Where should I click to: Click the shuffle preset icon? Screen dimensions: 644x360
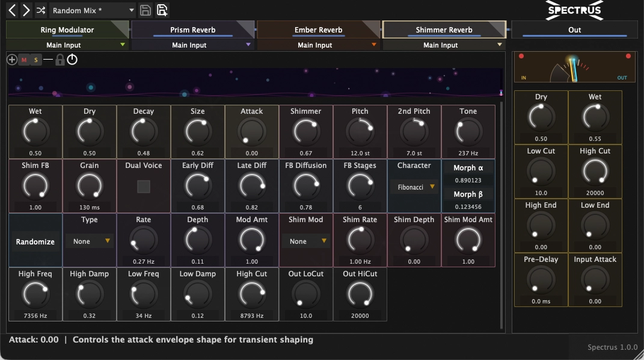(40, 10)
